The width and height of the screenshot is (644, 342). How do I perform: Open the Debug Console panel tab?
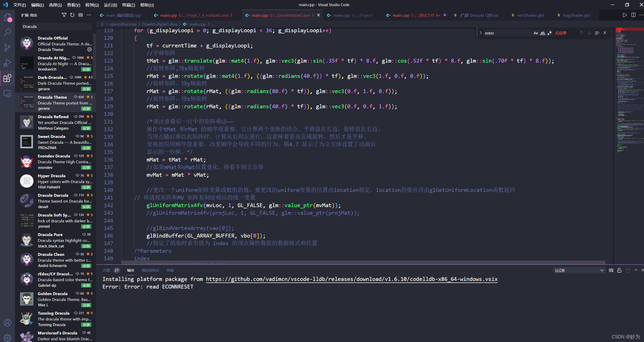click(x=150, y=270)
